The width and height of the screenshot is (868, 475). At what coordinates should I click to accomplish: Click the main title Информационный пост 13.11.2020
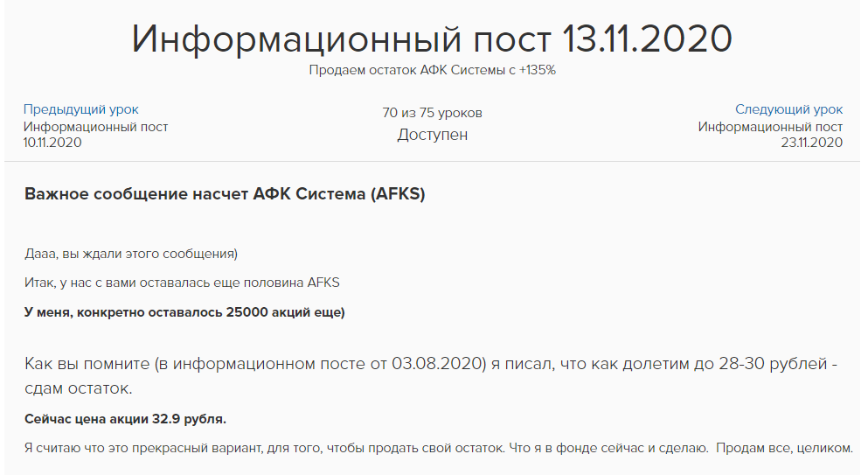[x=432, y=38]
